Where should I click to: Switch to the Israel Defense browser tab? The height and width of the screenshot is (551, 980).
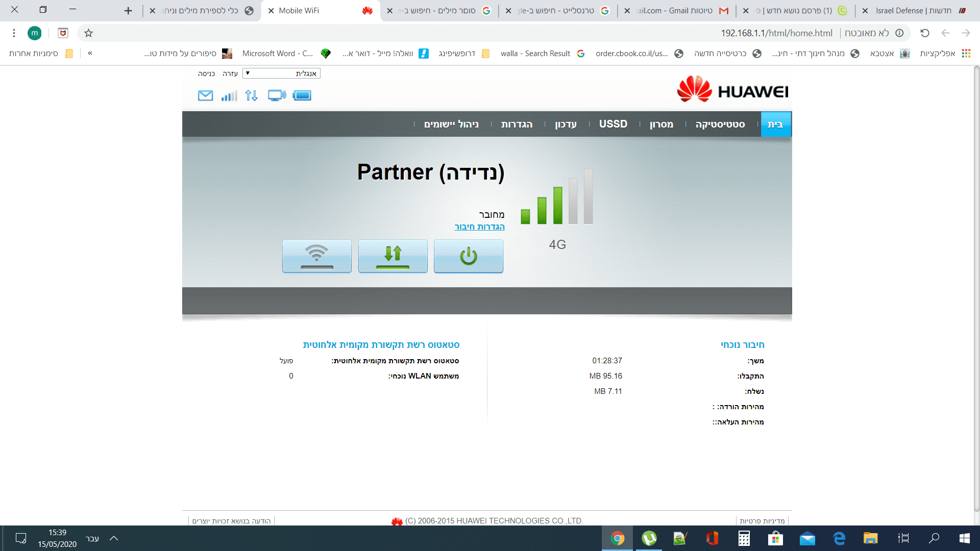(913, 11)
